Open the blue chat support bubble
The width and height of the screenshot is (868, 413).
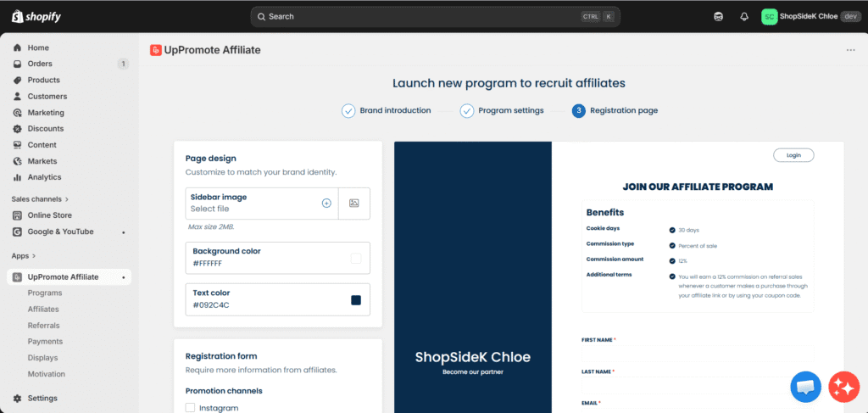coord(805,387)
